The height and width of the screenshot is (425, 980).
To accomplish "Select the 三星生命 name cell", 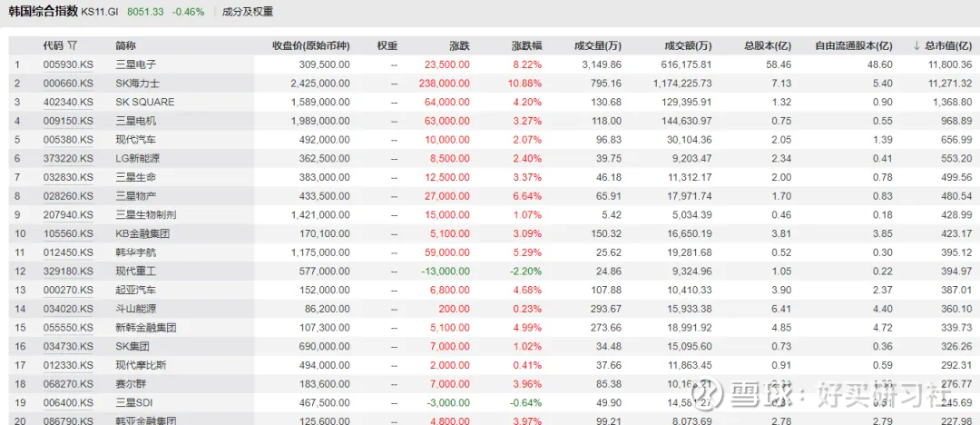I will click(x=135, y=177).
